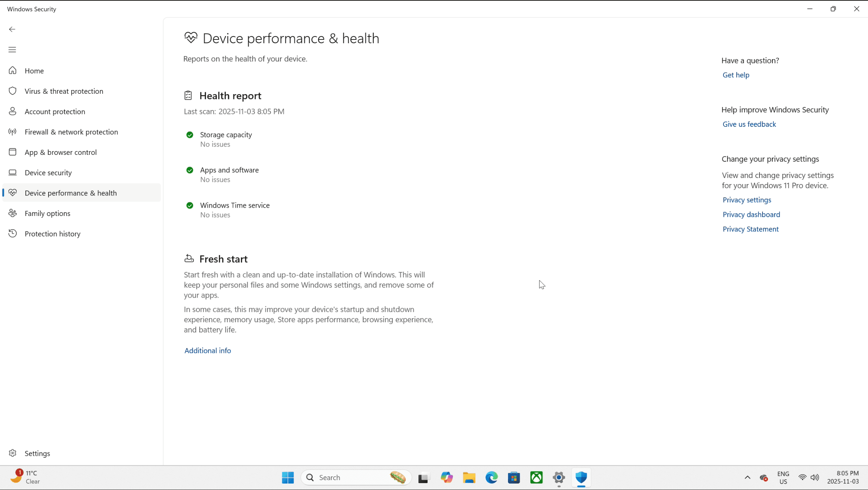Open Family options icon
Viewport: 868px width, 490px height.
(x=13, y=213)
